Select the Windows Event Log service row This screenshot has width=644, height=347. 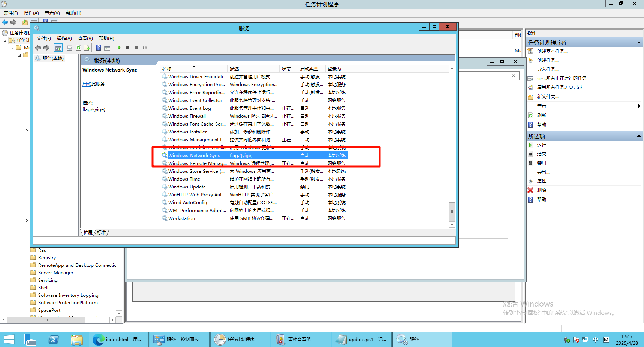[255, 108]
